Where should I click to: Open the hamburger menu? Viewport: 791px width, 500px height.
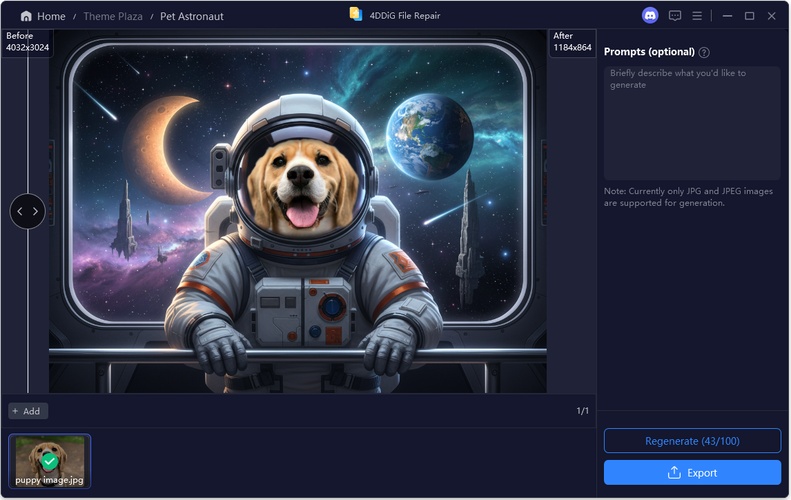point(697,16)
